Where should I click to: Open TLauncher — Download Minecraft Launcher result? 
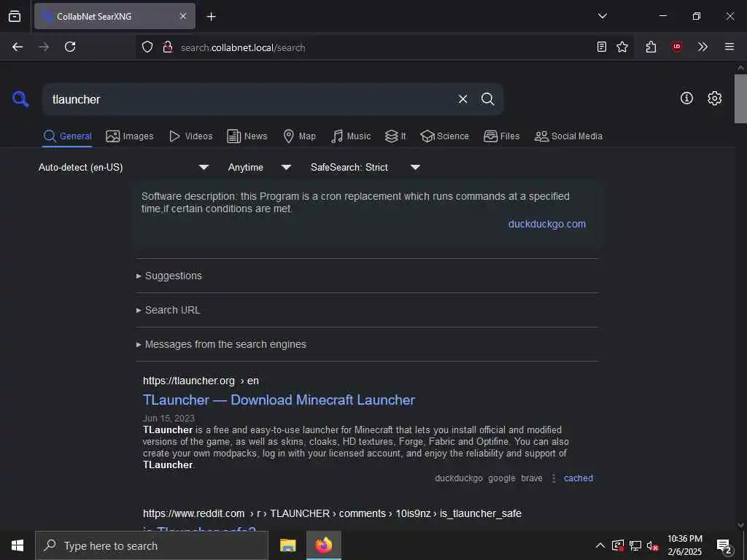pos(279,400)
